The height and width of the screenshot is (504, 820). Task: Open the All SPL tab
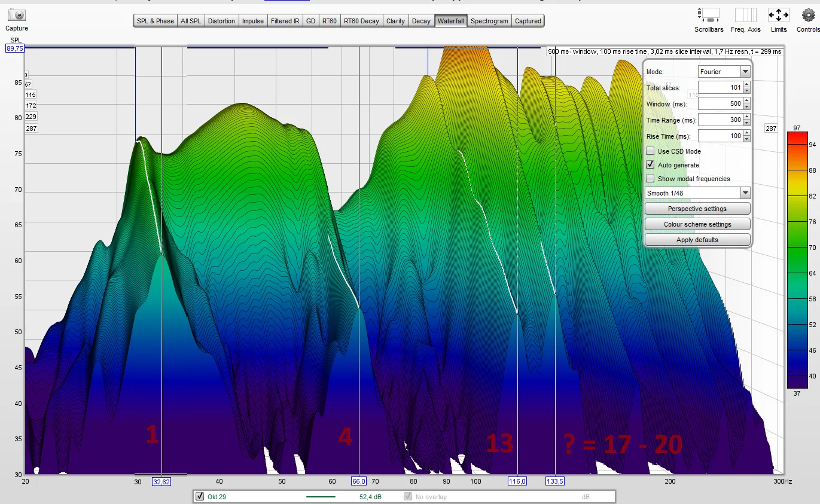191,21
